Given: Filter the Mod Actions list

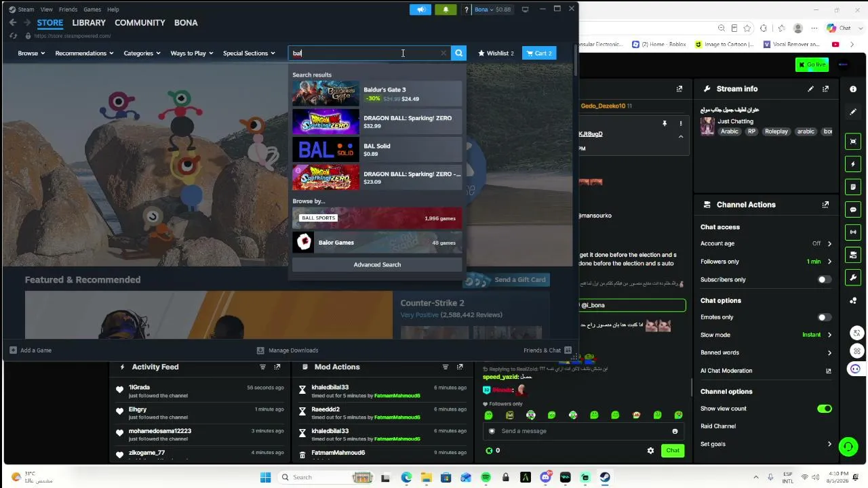Looking at the screenshot, I should point(445,367).
